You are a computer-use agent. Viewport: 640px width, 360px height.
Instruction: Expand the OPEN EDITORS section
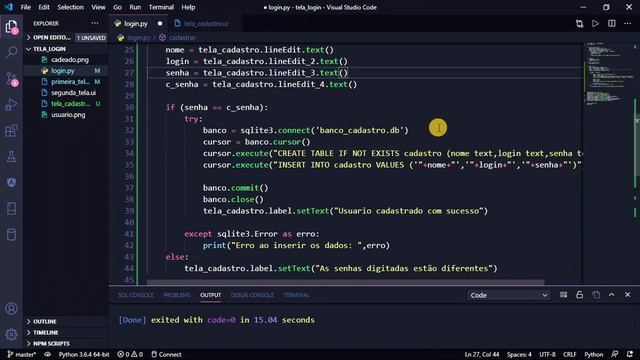[65, 38]
